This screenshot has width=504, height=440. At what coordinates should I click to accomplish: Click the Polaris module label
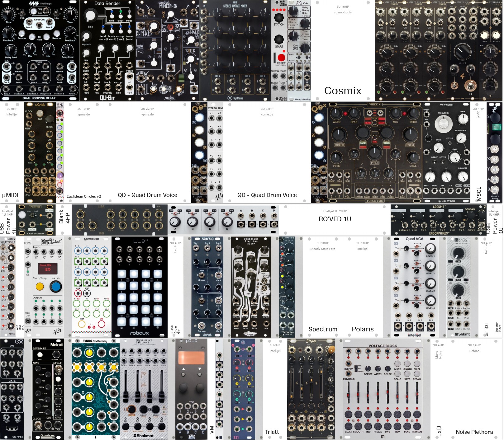(363, 329)
